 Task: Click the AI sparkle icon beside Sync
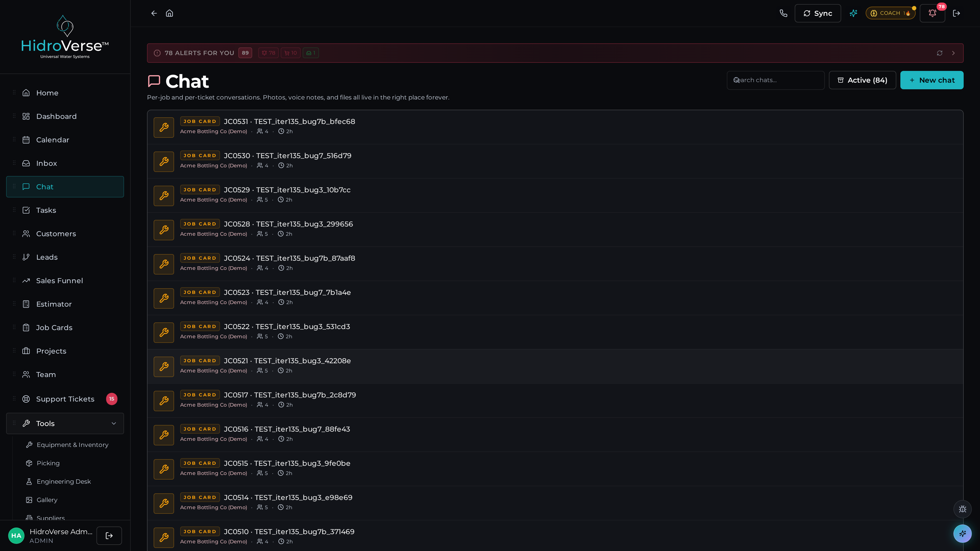[x=853, y=13]
